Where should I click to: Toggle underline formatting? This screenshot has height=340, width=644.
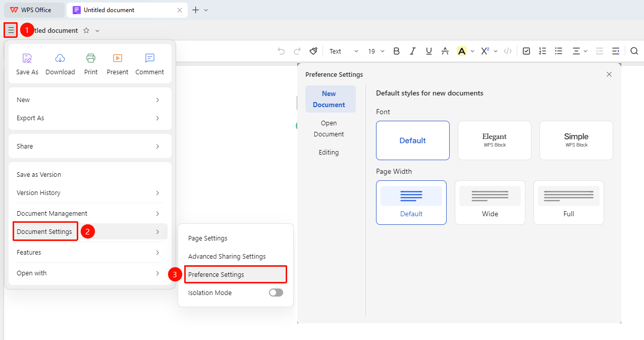coord(429,51)
